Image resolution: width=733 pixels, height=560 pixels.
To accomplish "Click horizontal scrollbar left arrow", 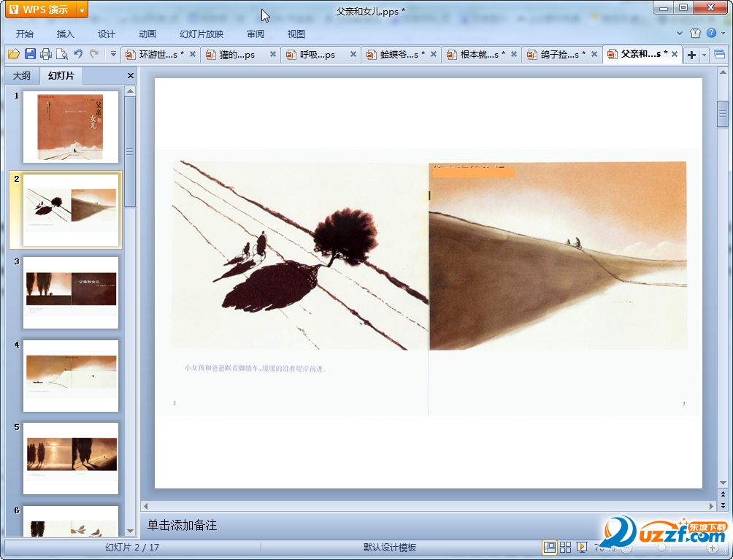I will [x=146, y=506].
